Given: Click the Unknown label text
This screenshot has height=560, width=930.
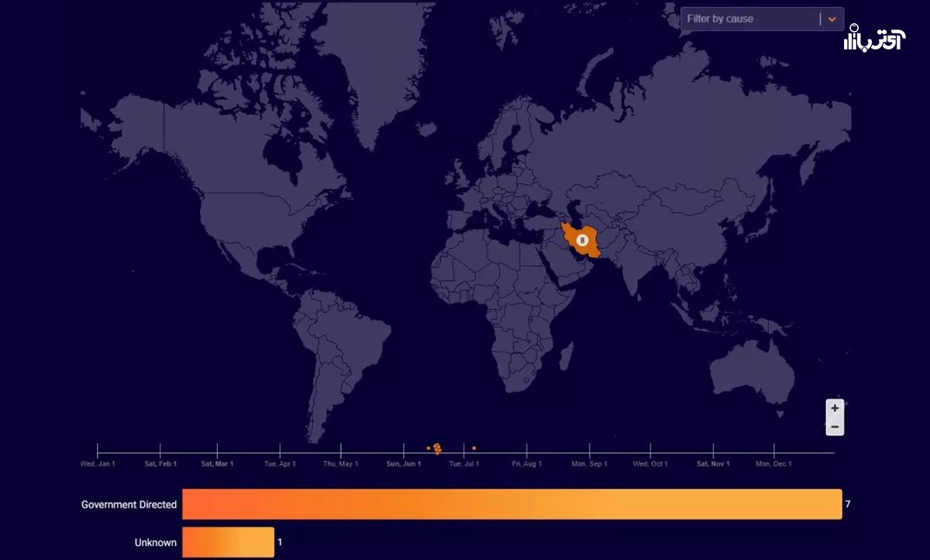Looking at the screenshot, I should tap(155, 543).
